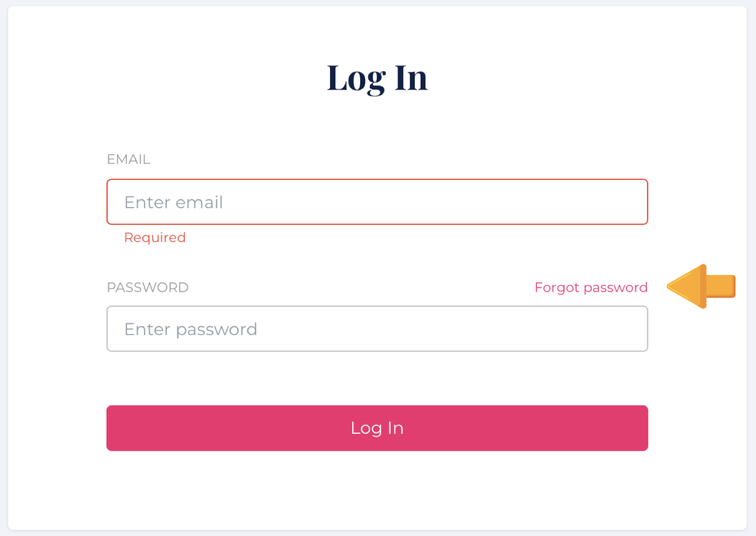
Task: Select the email box outlined in red
Action: 377,202
